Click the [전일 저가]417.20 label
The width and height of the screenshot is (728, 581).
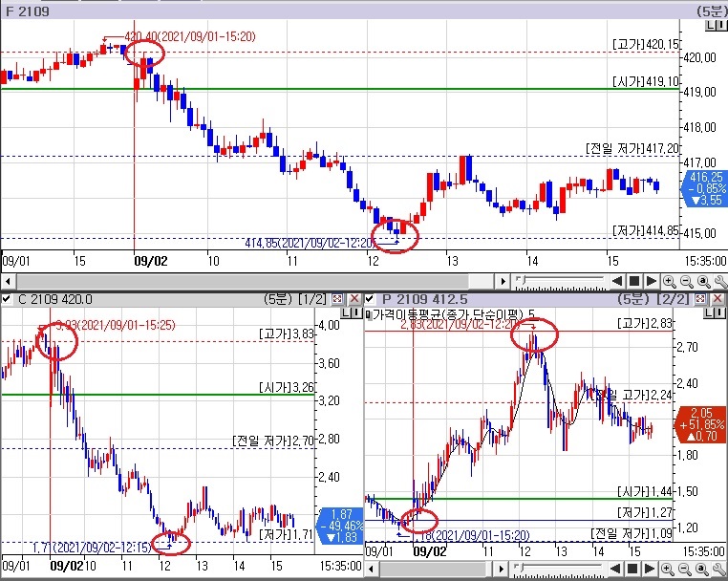click(x=632, y=149)
